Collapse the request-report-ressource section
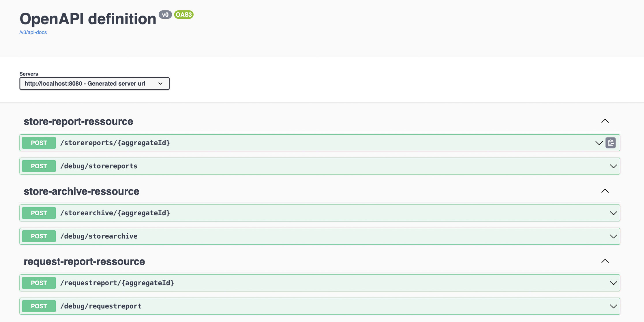The height and width of the screenshot is (322, 644). tap(605, 261)
